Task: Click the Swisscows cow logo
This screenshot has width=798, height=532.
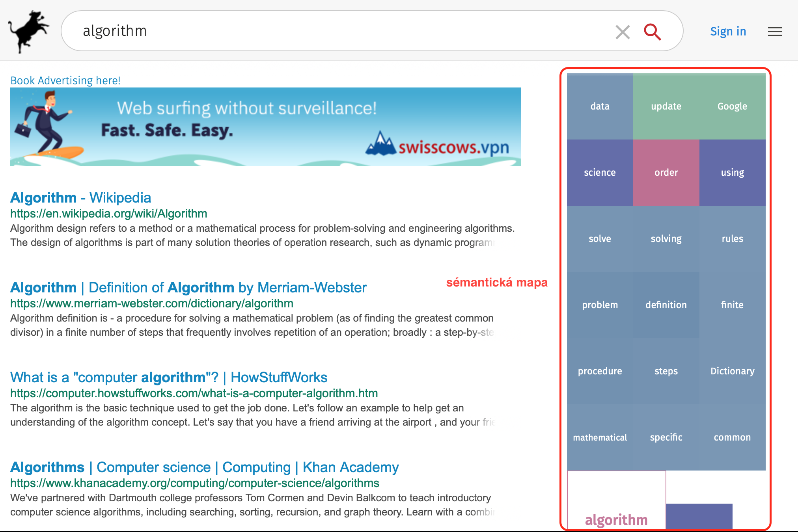Action: [x=28, y=32]
